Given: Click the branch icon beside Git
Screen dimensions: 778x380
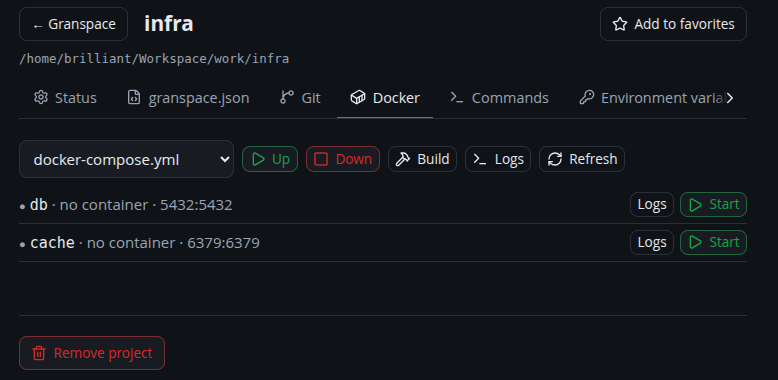Looking at the screenshot, I should click(x=287, y=97).
